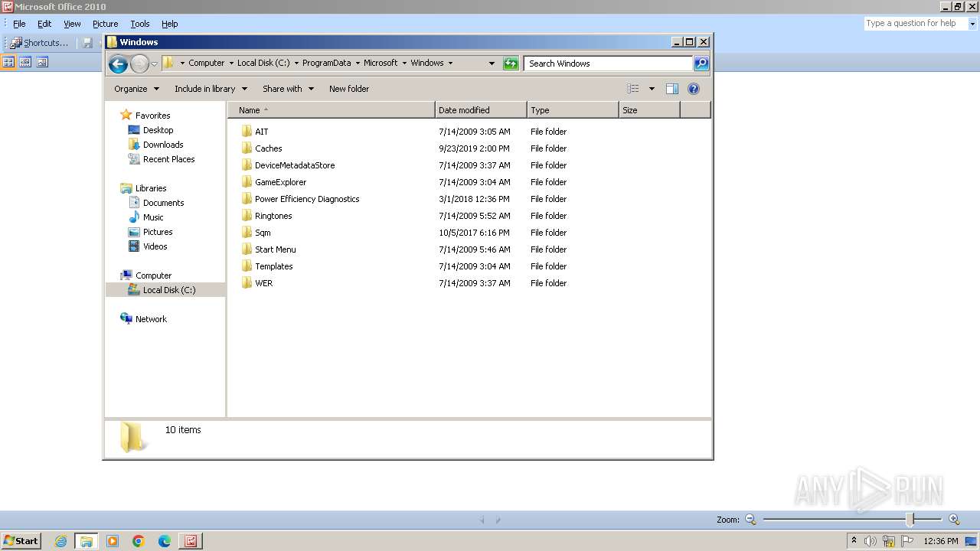Select the WER folder
The height and width of the screenshot is (551, 980).
point(263,283)
